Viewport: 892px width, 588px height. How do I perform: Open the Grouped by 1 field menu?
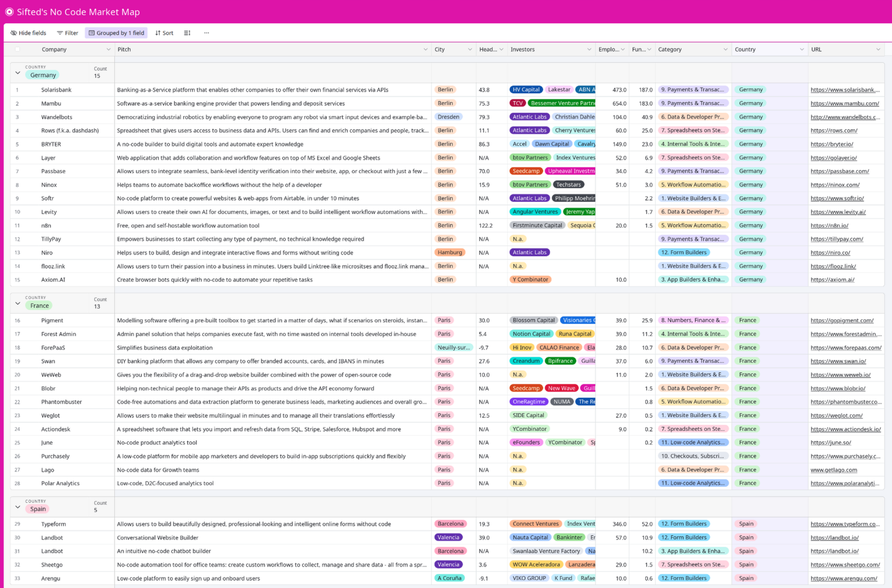pos(116,33)
